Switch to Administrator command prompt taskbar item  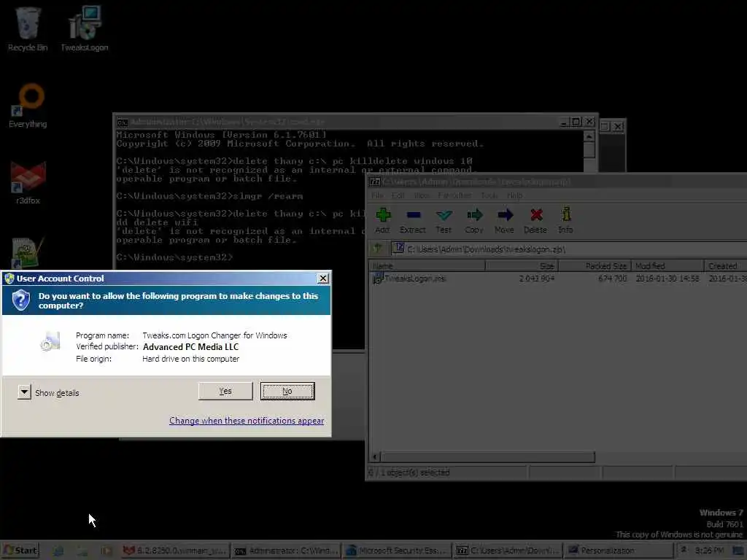287,551
